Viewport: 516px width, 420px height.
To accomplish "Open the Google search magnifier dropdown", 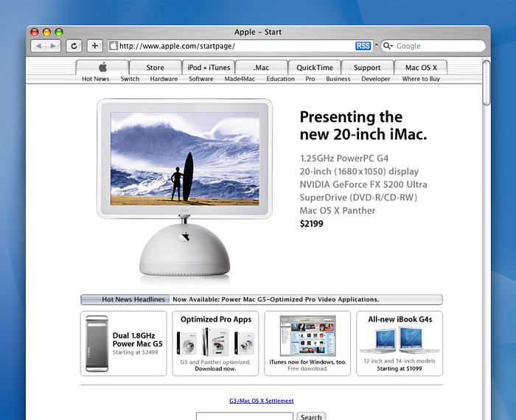I will (x=388, y=46).
